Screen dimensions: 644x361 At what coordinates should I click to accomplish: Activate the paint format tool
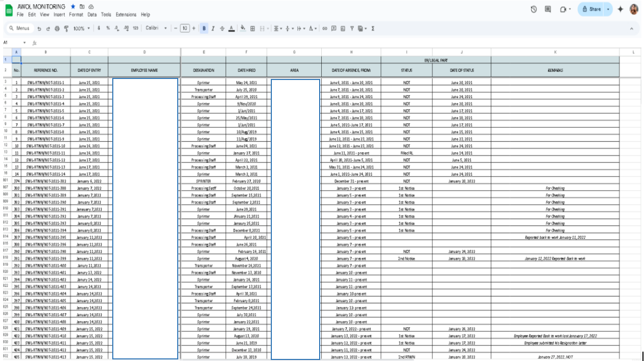point(66,29)
